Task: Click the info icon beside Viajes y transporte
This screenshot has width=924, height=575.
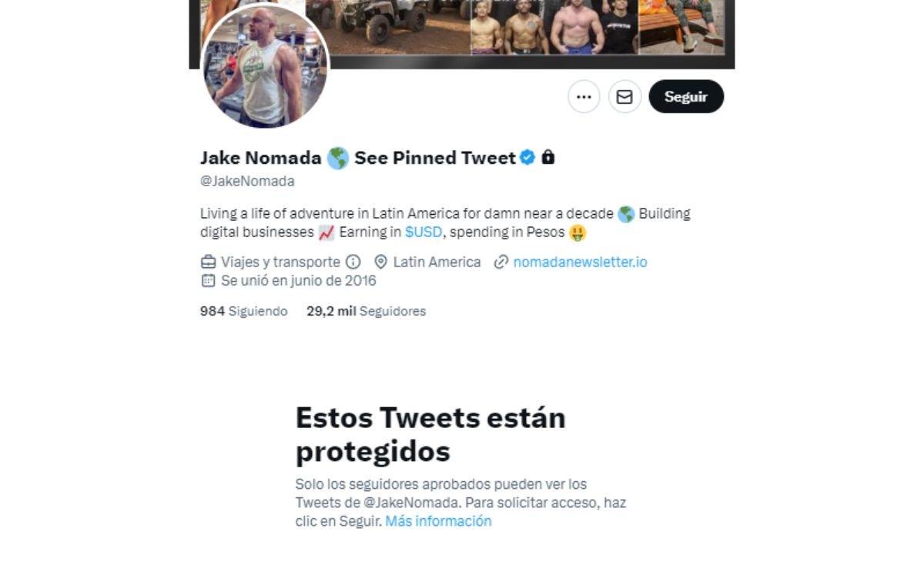Action: (x=353, y=262)
